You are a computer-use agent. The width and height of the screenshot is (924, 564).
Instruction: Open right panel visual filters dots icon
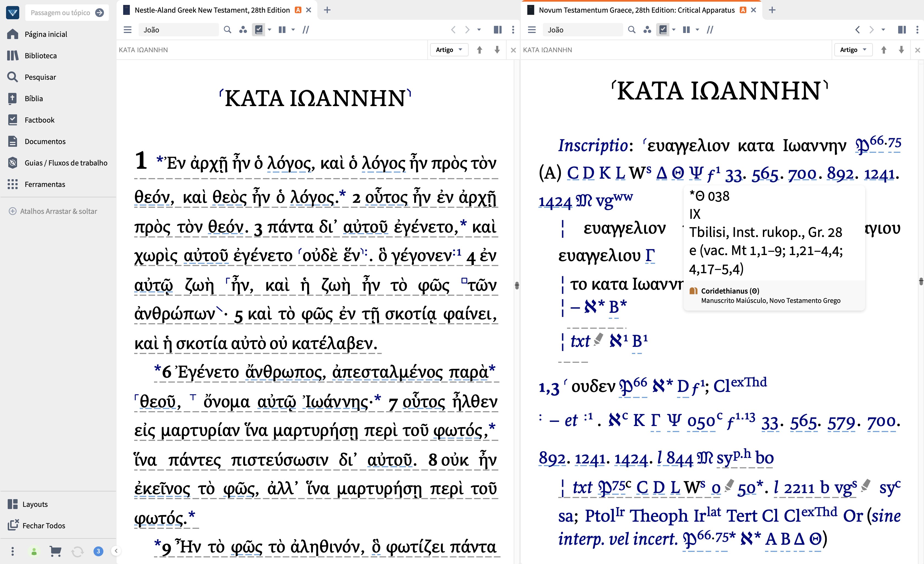click(x=647, y=30)
